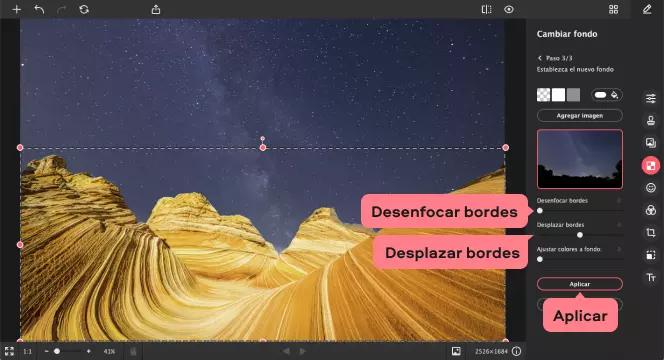Select the crop tool in sidebar
Viewport: 664px width, 360px height.
coord(651,233)
